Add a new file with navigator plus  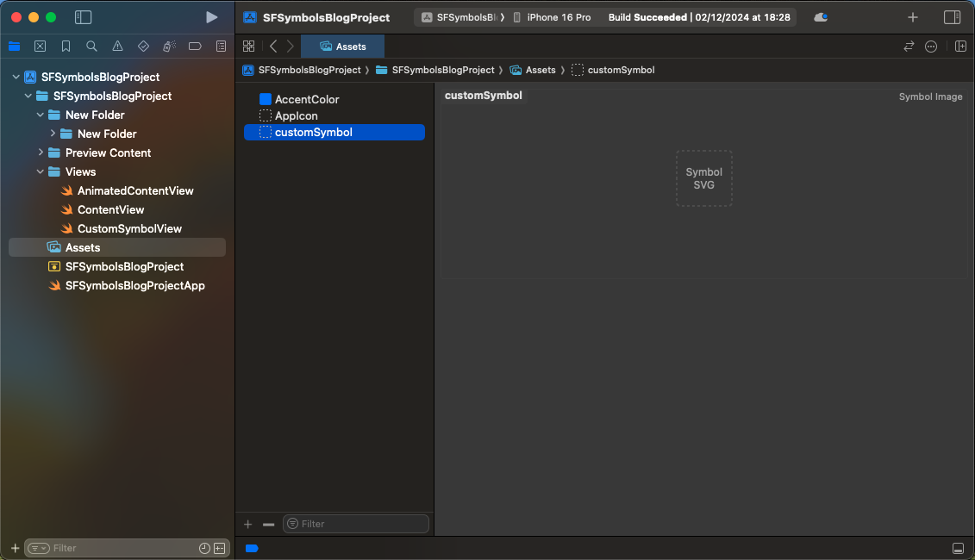click(15, 548)
